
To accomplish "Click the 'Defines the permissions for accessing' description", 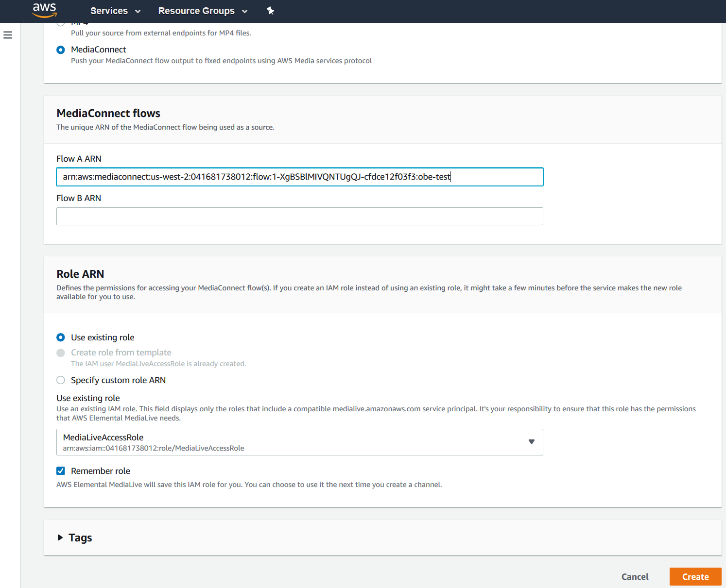I will pos(369,292).
